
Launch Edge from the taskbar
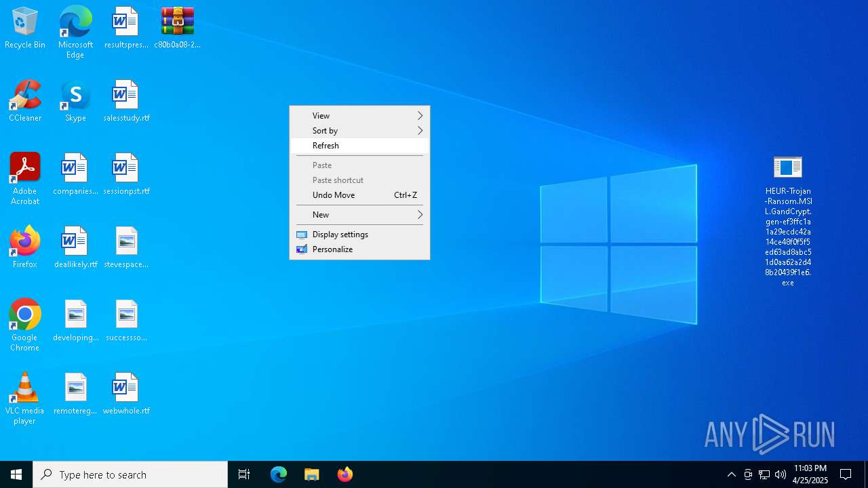[279, 474]
